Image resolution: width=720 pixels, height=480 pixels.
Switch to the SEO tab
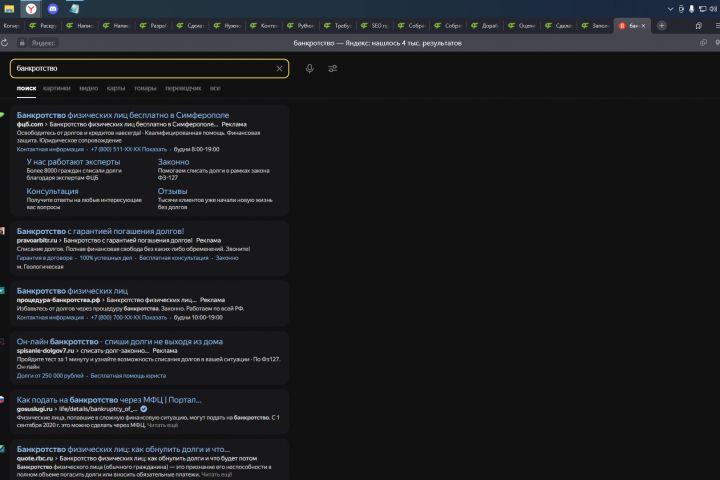click(374, 26)
